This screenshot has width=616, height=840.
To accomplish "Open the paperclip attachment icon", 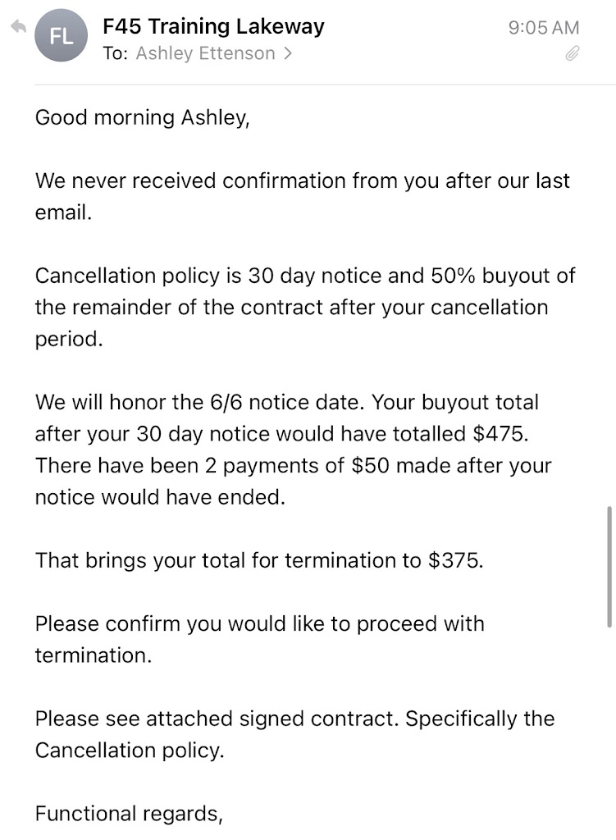I will (573, 54).
